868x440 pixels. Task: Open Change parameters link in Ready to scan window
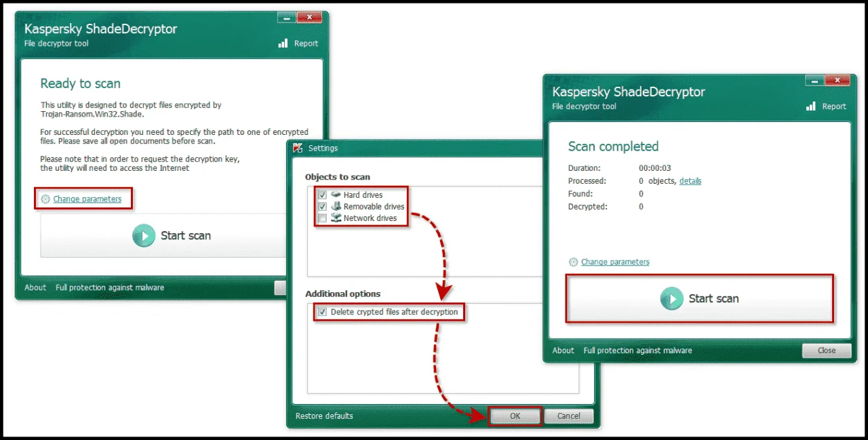87,199
